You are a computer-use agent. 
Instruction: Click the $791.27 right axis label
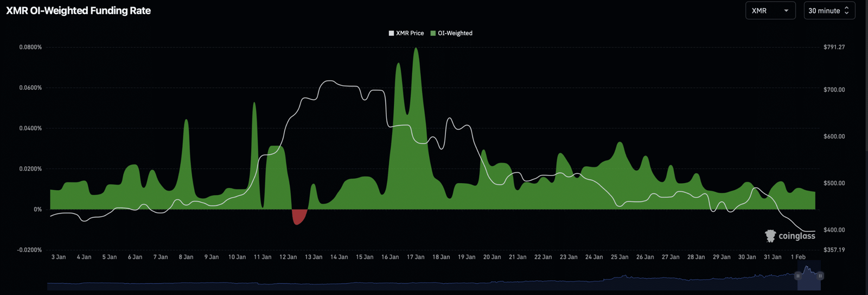click(x=834, y=47)
